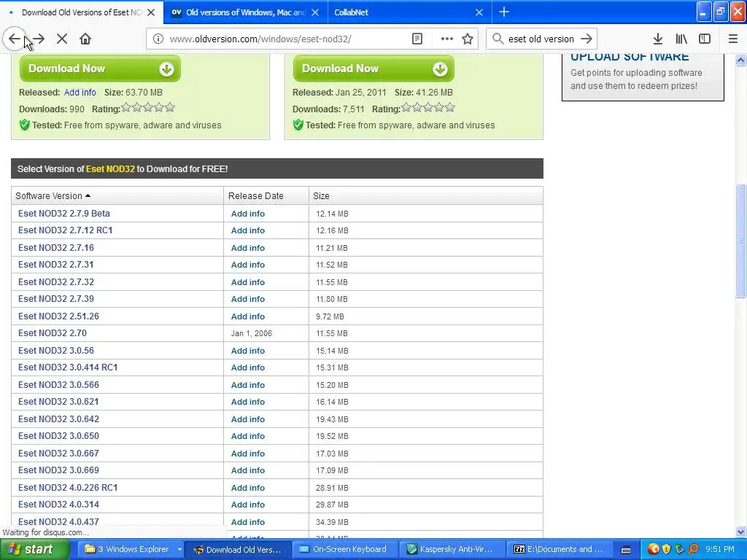Open Eset NOD32 2.7.12 RC1 link
This screenshot has height=560, width=747.
tap(65, 230)
